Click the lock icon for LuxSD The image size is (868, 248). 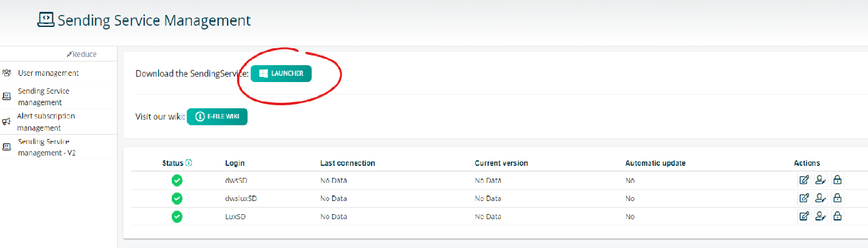click(837, 217)
